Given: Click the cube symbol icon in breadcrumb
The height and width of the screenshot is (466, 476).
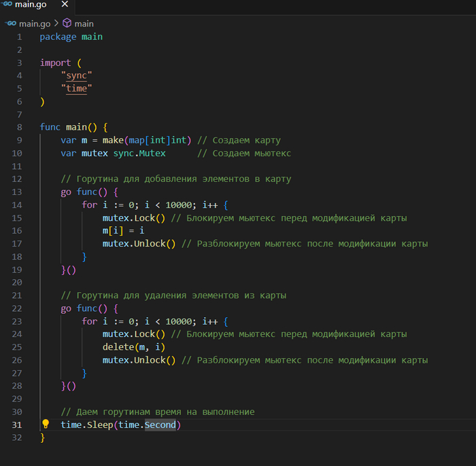Looking at the screenshot, I should click(67, 22).
